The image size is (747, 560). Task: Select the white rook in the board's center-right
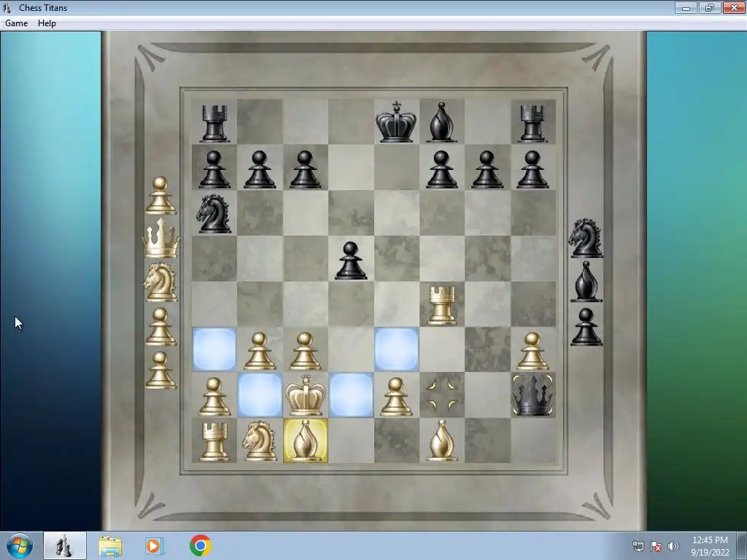[x=441, y=306]
